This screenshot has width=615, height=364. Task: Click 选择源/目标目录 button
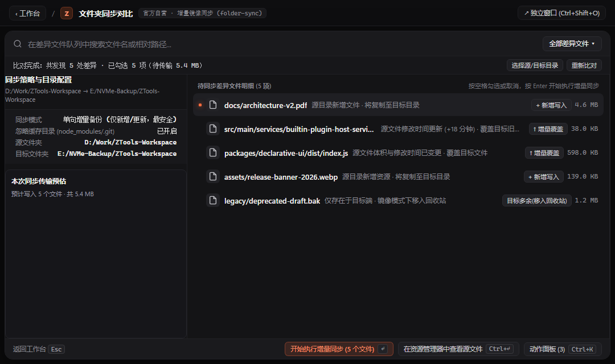535,65
